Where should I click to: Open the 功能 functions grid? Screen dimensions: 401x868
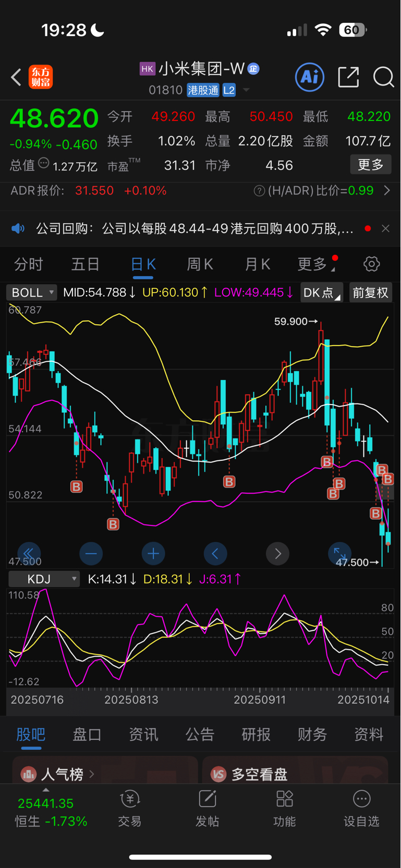pyautogui.click(x=284, y=809)
